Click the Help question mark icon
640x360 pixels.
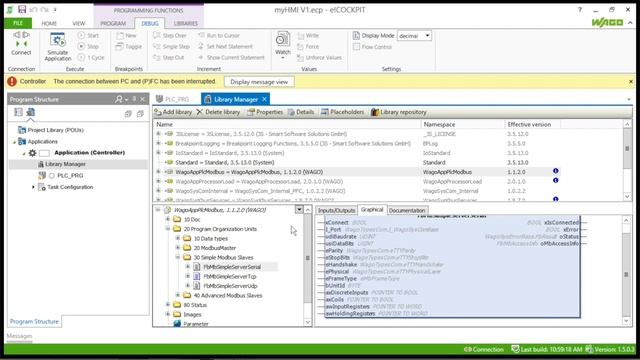(580, 9)
